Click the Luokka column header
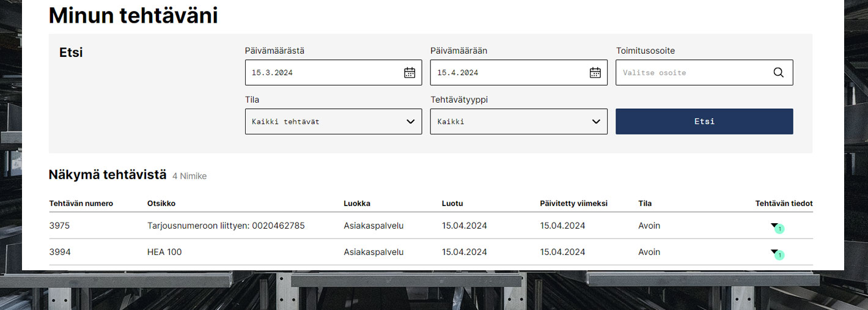Viewport: 868px width, 310px height. (x=357, y=204)
